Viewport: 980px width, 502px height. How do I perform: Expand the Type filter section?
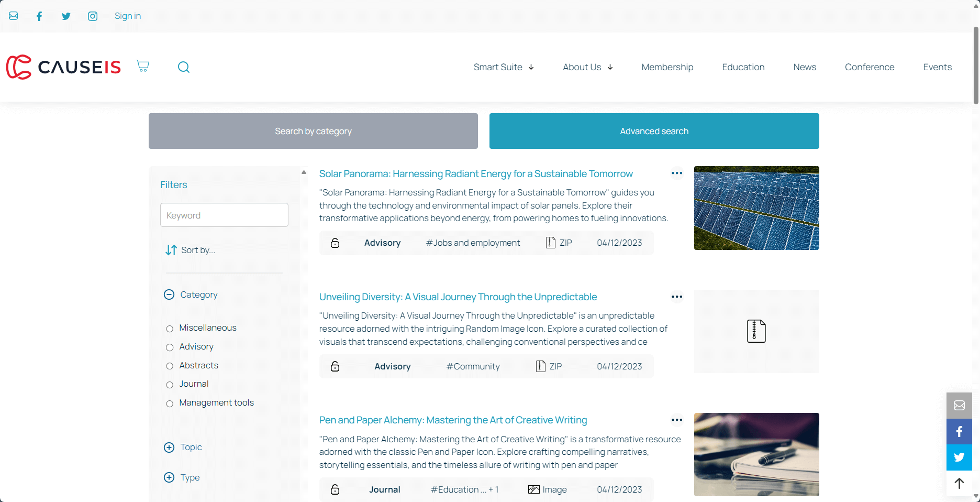(x=169, y=477)
